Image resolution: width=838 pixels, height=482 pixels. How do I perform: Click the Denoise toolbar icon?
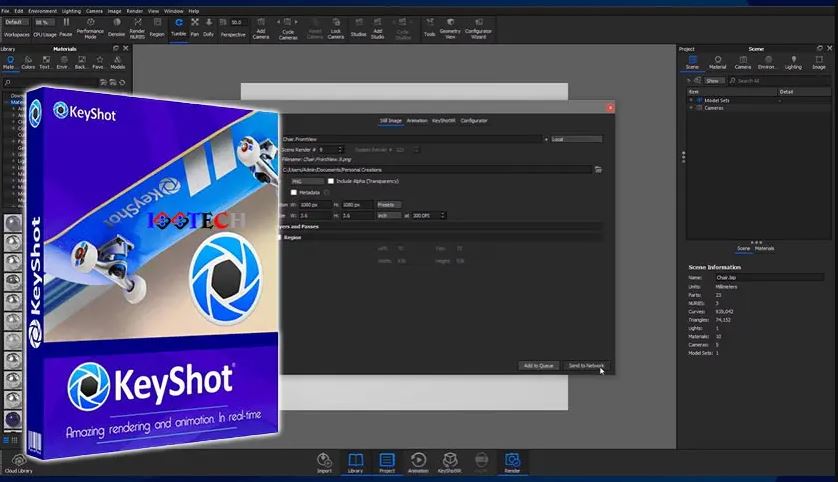coord(117,27)
